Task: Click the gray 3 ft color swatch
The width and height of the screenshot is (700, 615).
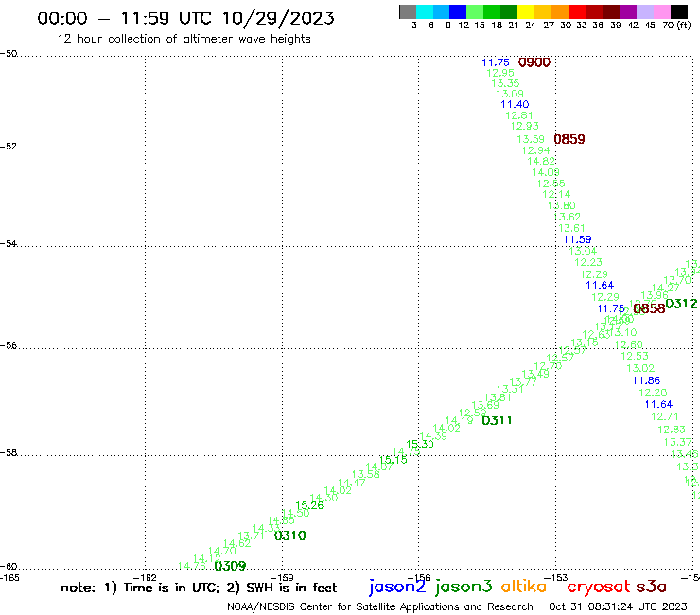Action: coord(408,11)
